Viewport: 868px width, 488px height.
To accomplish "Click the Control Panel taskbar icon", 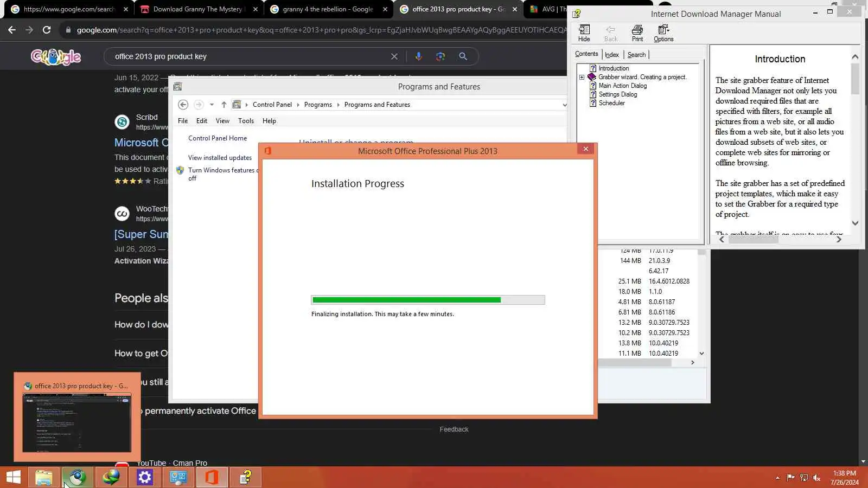I will pyautogui.click(x=178, y=477).
